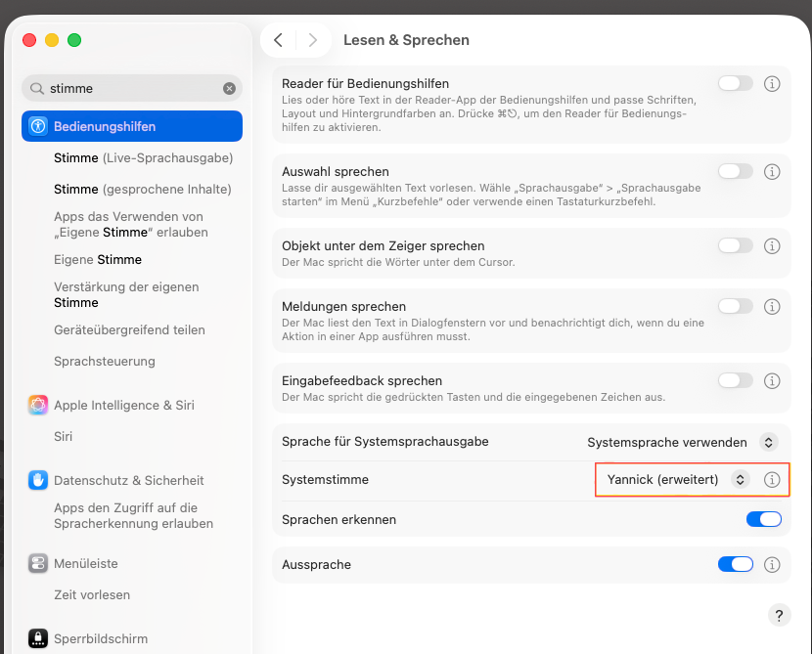
Task: Open Sprachsteuerung search result
Action: (105, 361)
